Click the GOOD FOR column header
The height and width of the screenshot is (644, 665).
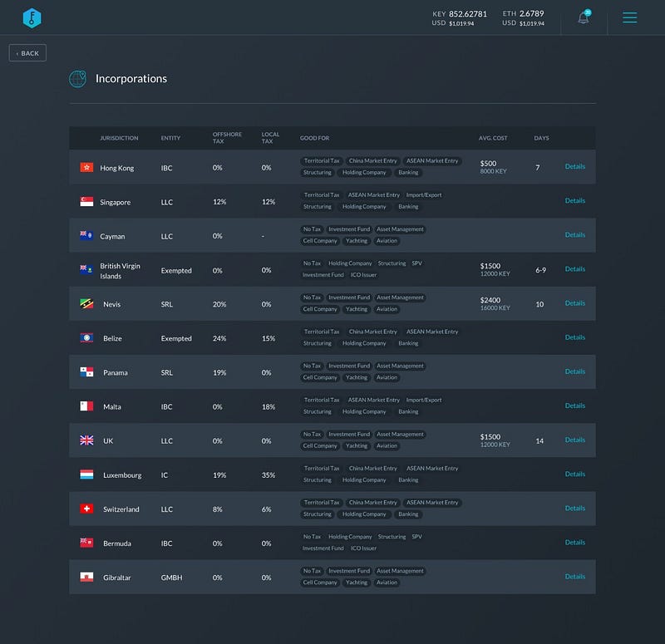314,138
